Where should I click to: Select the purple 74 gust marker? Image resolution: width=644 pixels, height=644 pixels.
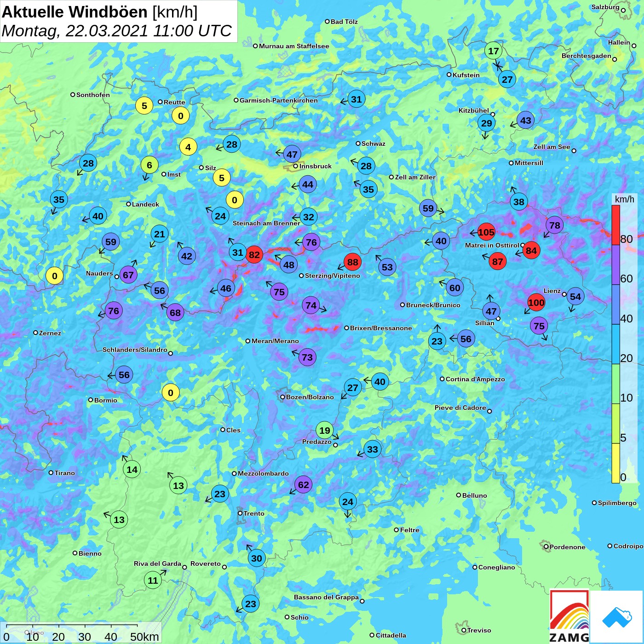click(311, 305)
